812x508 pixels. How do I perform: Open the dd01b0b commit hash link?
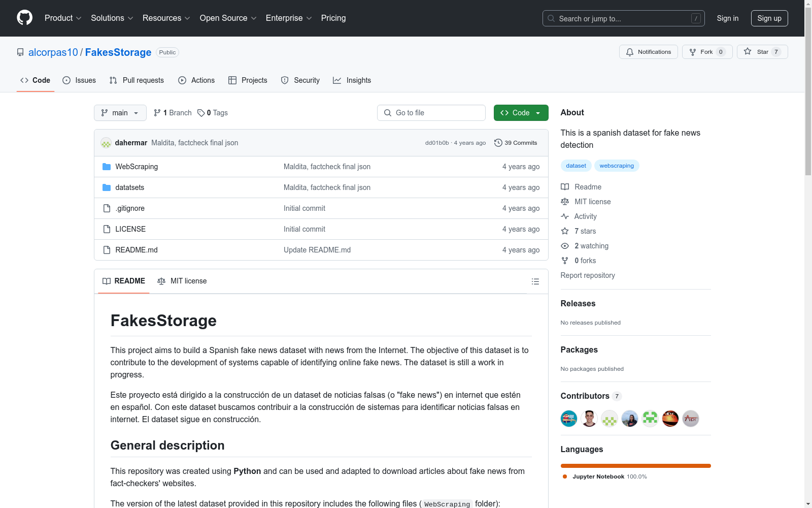click(x=437, y=143)
